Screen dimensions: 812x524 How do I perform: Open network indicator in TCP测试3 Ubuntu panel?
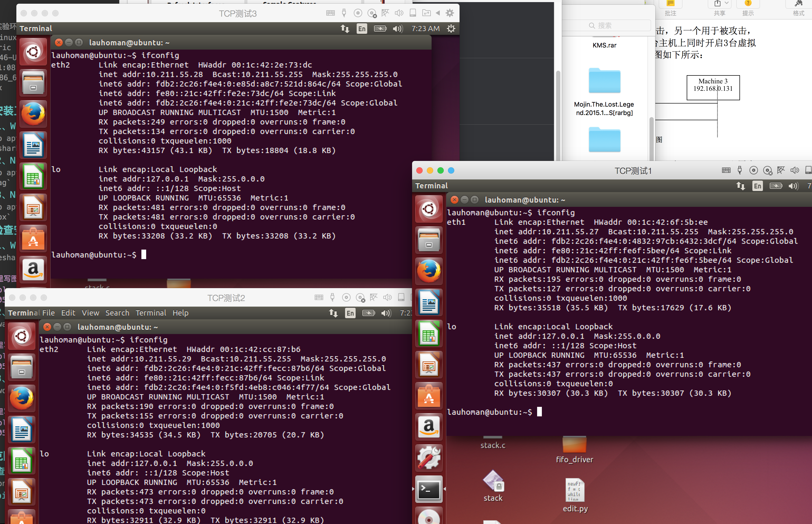pos(345,28)
